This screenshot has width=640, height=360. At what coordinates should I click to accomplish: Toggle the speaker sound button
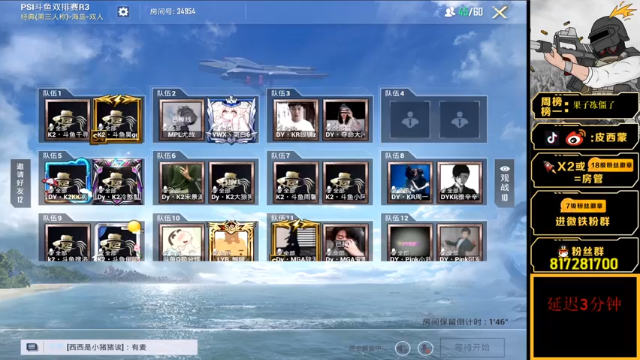pos(403,348)
